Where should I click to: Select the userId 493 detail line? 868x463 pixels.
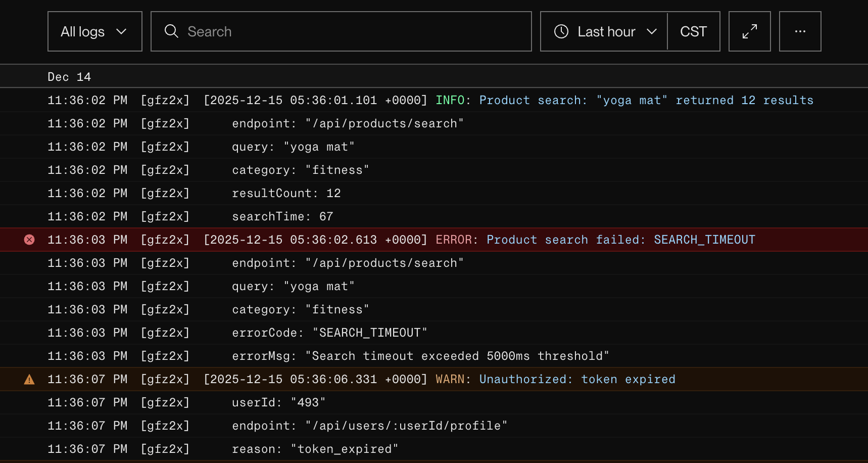[x=278, y=402]
